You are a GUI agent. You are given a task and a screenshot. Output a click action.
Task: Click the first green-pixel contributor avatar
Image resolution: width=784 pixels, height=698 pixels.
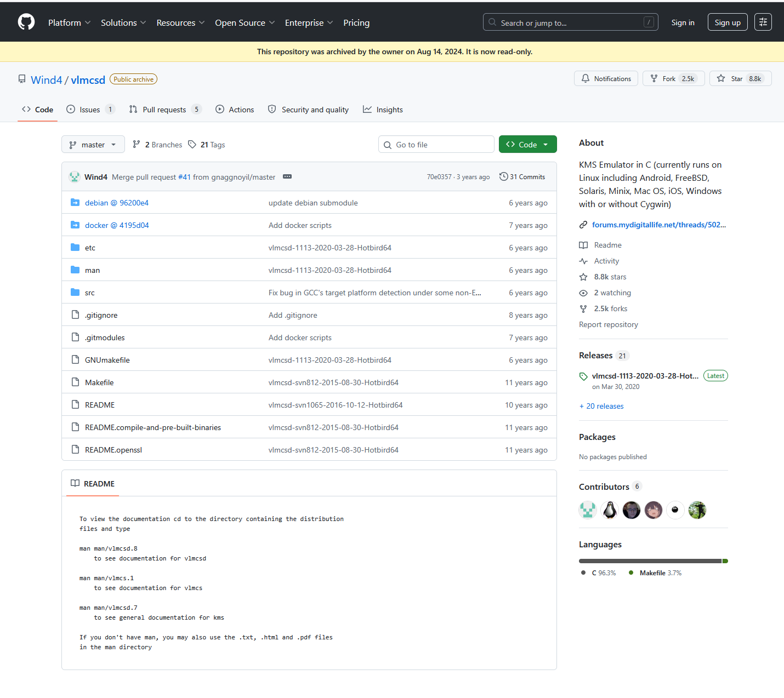(588, 510)
